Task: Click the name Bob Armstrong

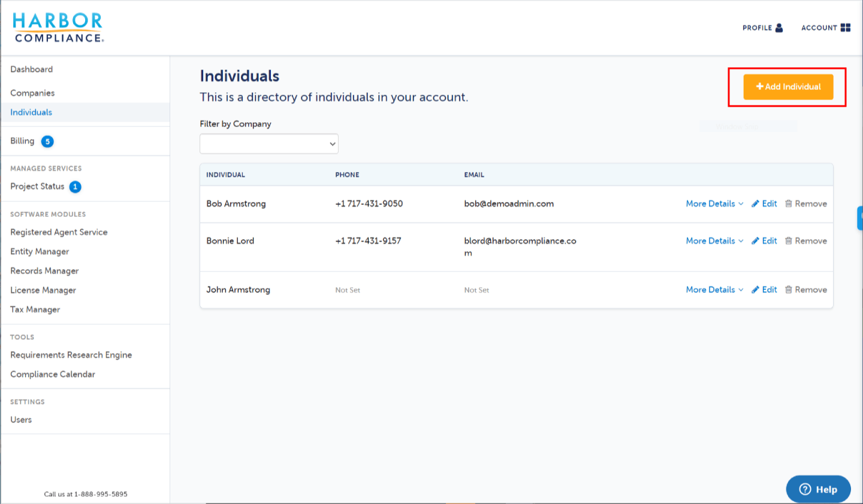Action: [x=236, y=204]
